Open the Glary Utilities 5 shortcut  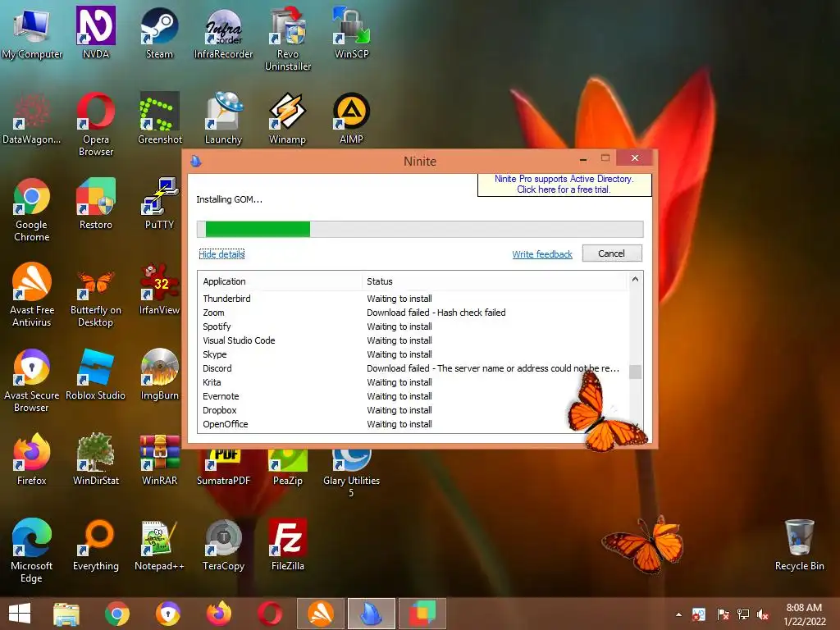[351, 472]
